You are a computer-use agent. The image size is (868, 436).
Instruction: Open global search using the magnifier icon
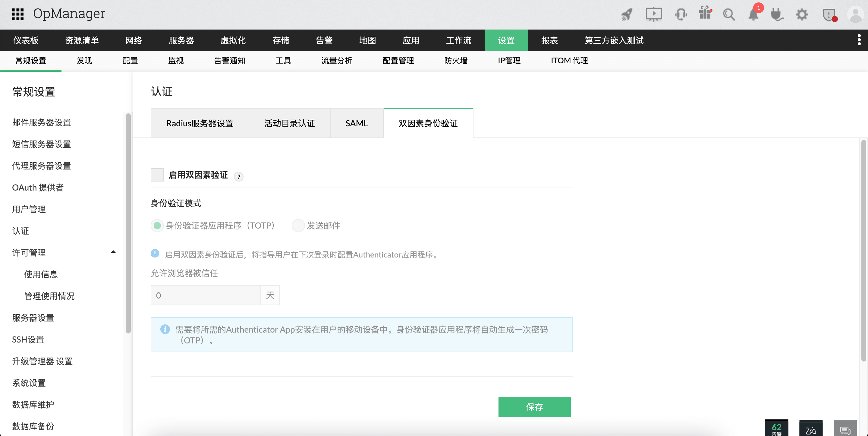click(729, 14)
